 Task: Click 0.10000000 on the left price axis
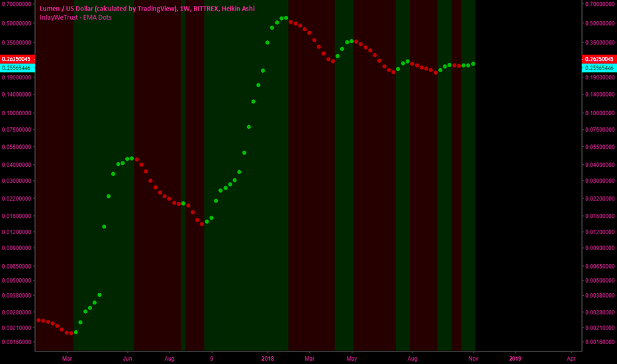17,113
